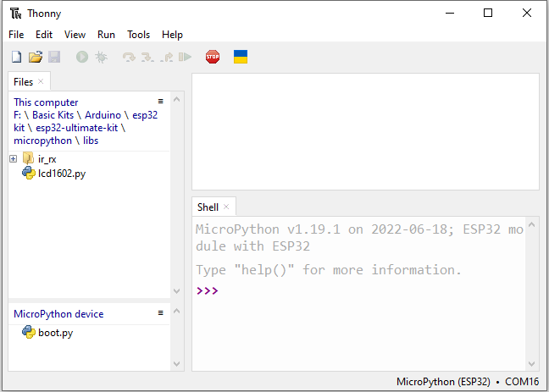Close the Shell tab
The width and height of the screenshot is (549, 392).
(x=226, y=207)
